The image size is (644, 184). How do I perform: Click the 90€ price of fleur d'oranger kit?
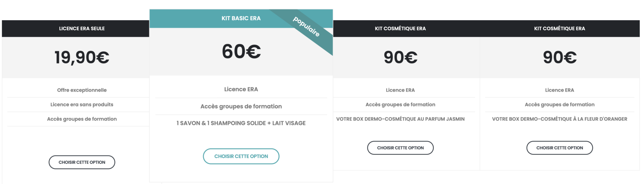pyautogui.click(x=559, y=57)
